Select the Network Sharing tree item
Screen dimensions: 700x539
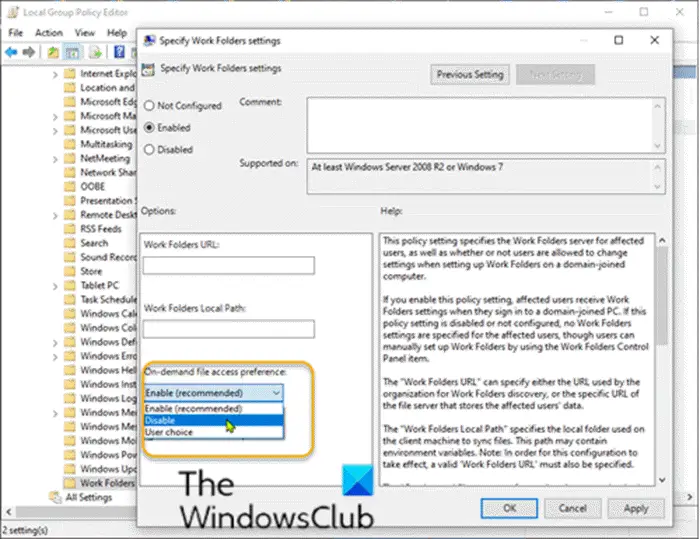(x=108, y=172)
